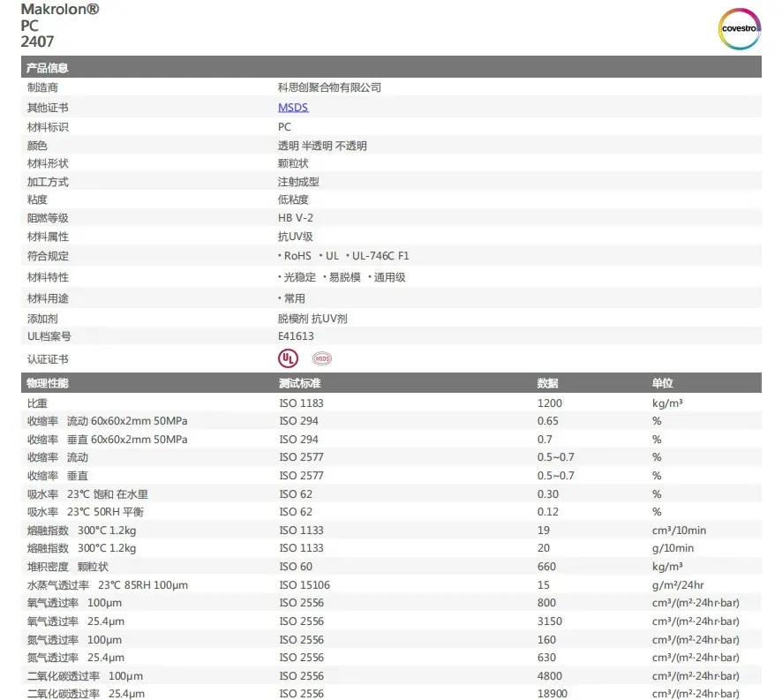Select UL file number E41613
Image resolution: width=782 pixels, height=700 pixels.
tap(296, 335)
